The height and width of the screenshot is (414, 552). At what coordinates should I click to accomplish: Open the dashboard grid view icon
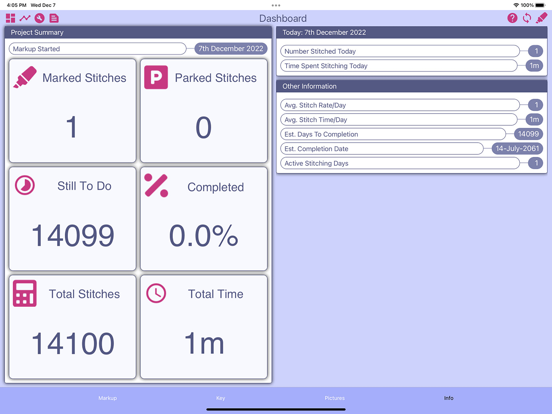pos(11,18)
